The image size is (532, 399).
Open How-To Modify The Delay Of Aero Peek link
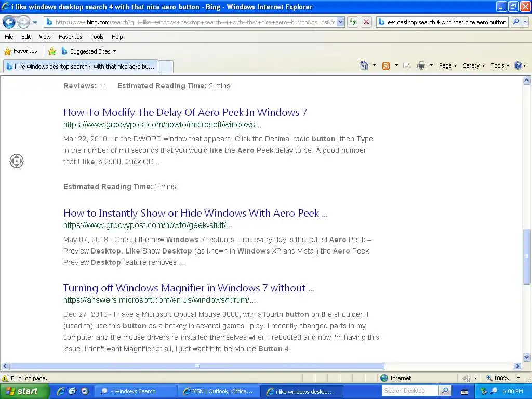185,112
